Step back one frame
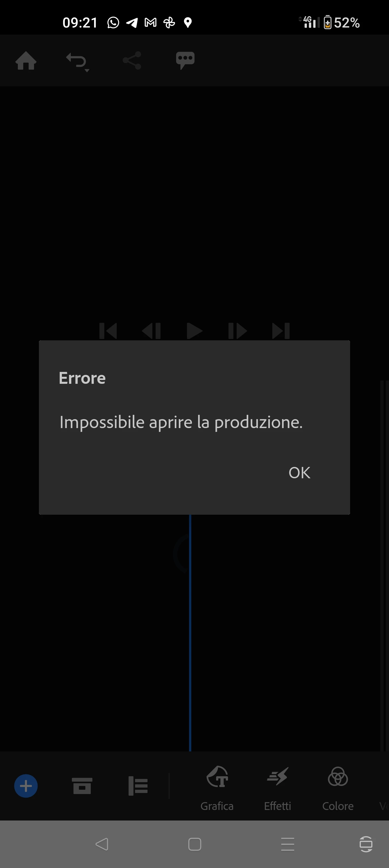Viewport: 389px width, 868px height. 151,331
